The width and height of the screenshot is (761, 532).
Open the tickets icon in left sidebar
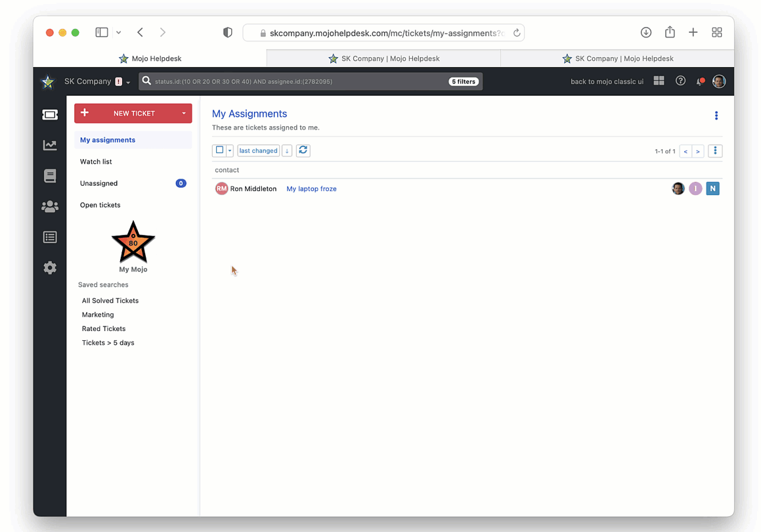[x=50, y=115]
